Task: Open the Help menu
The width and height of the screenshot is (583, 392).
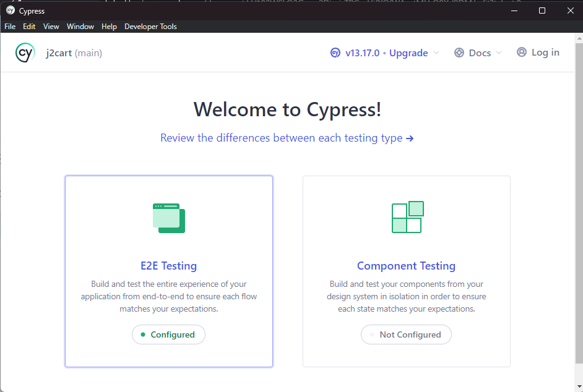Action: pyautogui.click(x=109, y=27)
